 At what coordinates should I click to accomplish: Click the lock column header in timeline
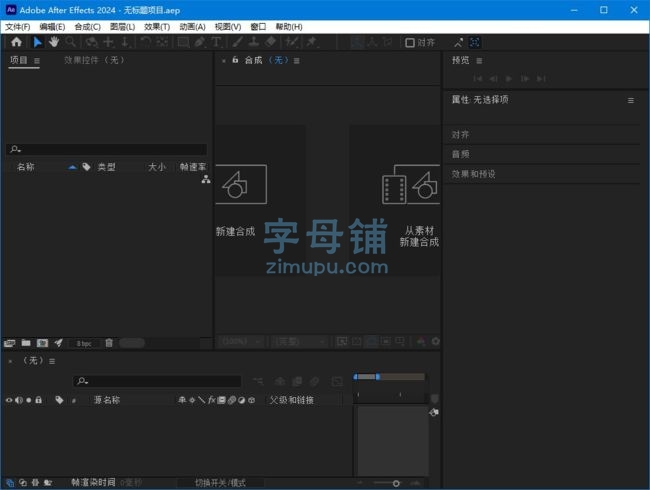click(39, 400)
